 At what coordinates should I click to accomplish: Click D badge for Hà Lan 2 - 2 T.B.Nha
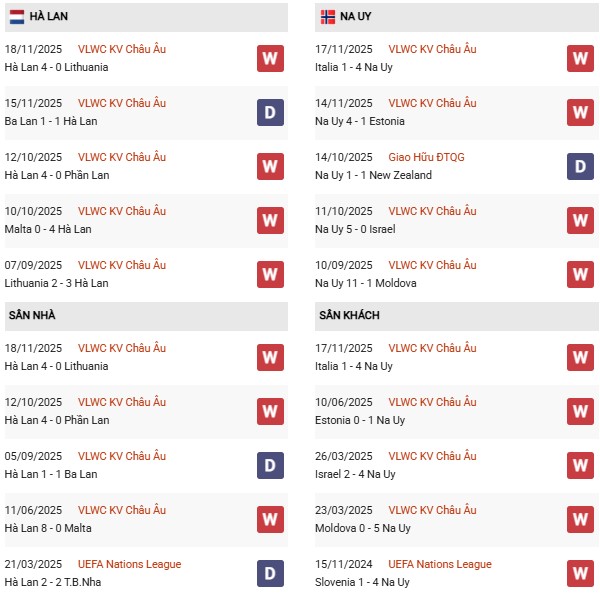click(270, 573)
